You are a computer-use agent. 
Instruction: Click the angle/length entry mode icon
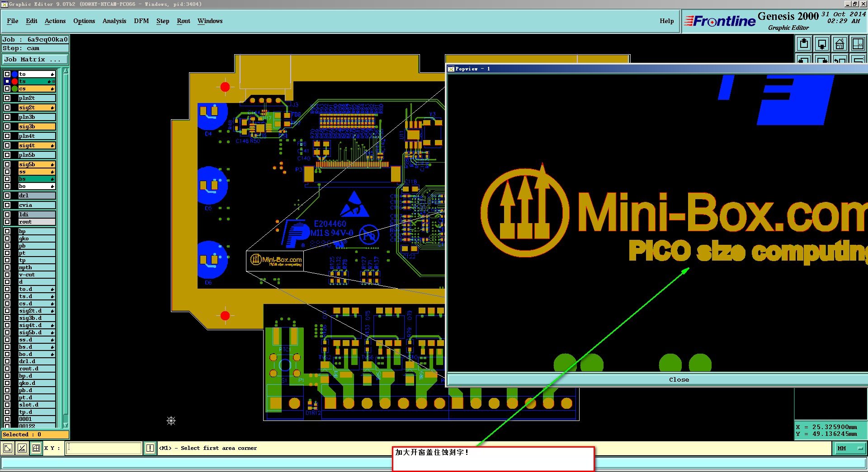pos(22,448)
